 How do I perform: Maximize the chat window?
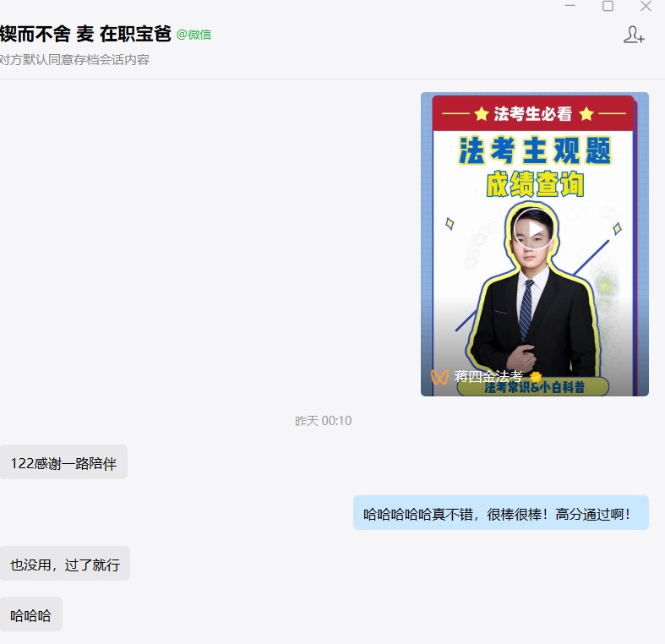[608, 6]
